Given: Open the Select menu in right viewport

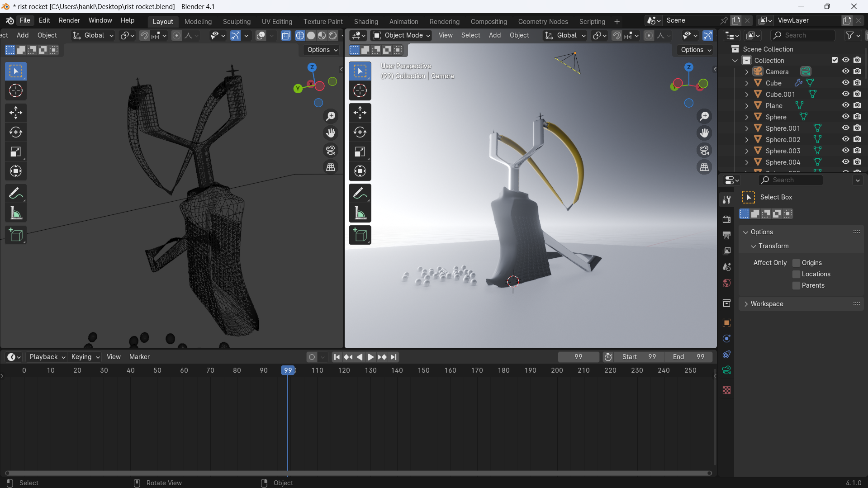Looking at the screenshot, I should pos(470,35).
